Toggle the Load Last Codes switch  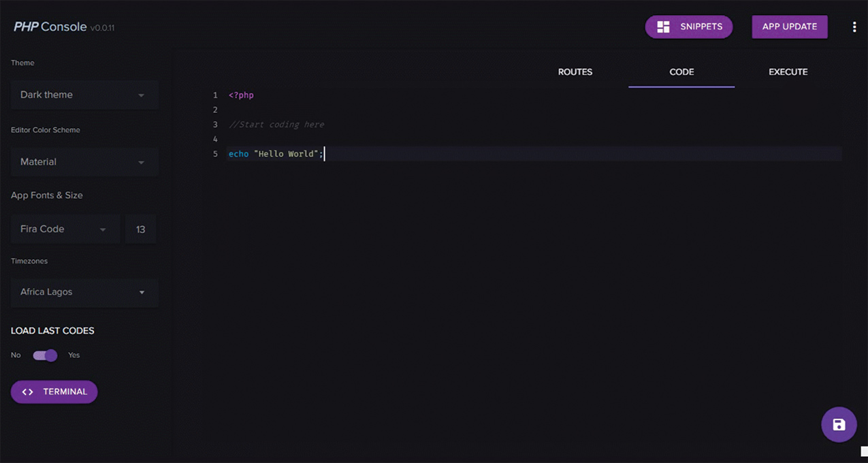(x=45, y=355)
